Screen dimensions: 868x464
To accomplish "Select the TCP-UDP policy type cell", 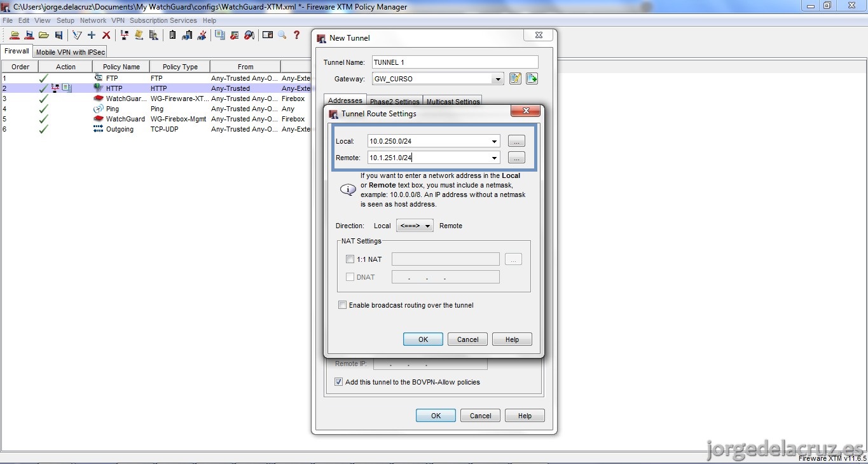I will (x=179, y=129).
